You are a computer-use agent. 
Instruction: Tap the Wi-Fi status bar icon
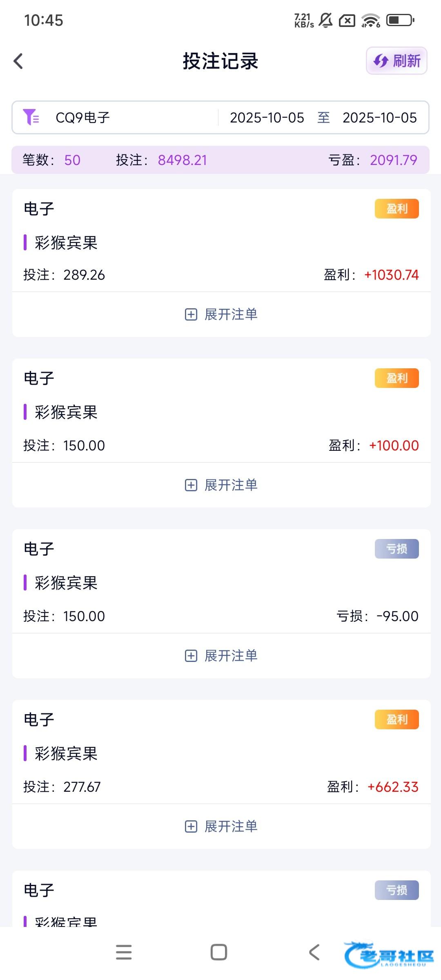(x=370, y=20)
